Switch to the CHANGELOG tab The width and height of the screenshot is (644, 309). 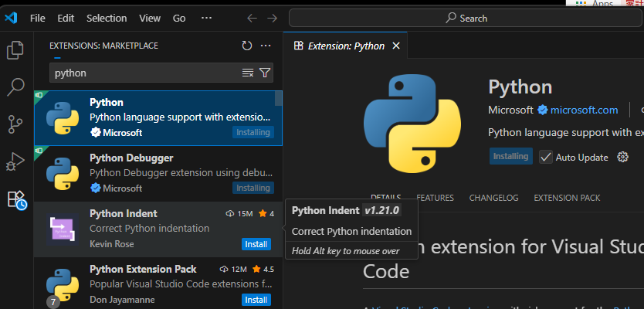pos(493,198)
